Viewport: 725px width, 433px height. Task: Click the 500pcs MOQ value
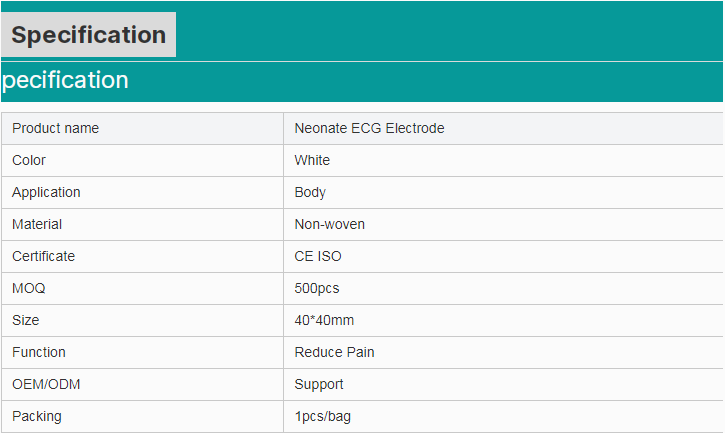317,288
